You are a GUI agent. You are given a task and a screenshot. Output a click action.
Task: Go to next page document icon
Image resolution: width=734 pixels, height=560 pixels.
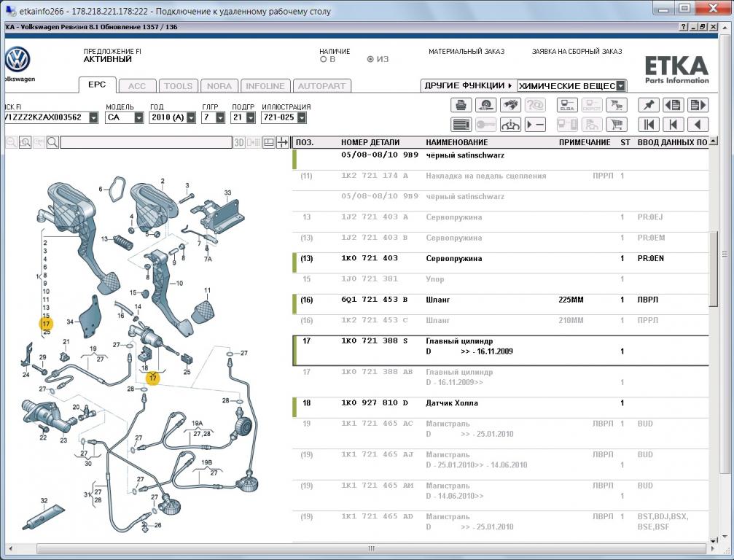(x=698, y=105)
